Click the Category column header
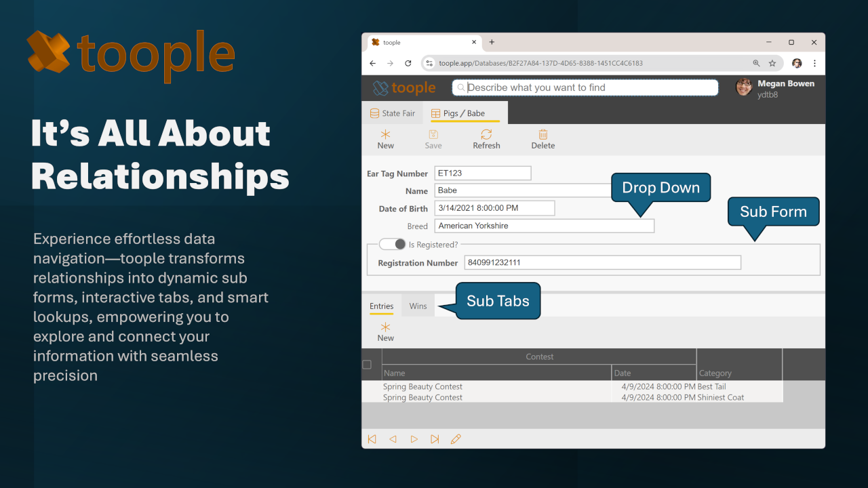Screen dimensions: 868x488 pos(739,373)
